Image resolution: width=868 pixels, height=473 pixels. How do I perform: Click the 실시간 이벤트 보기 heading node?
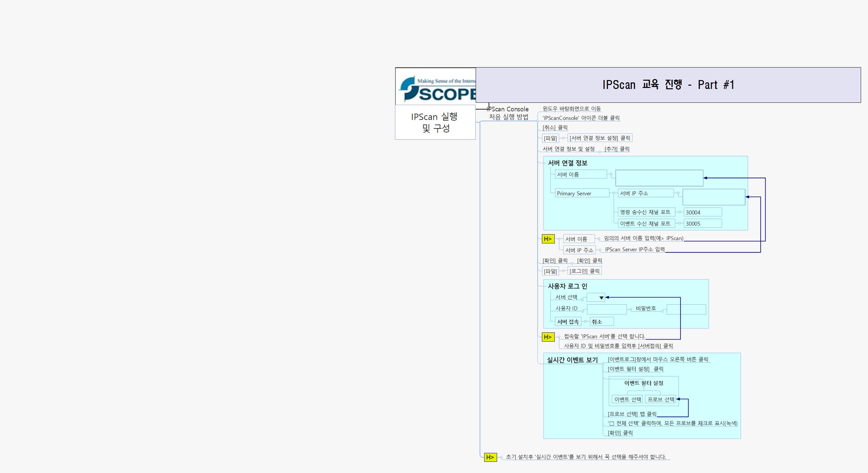[572, 360]
